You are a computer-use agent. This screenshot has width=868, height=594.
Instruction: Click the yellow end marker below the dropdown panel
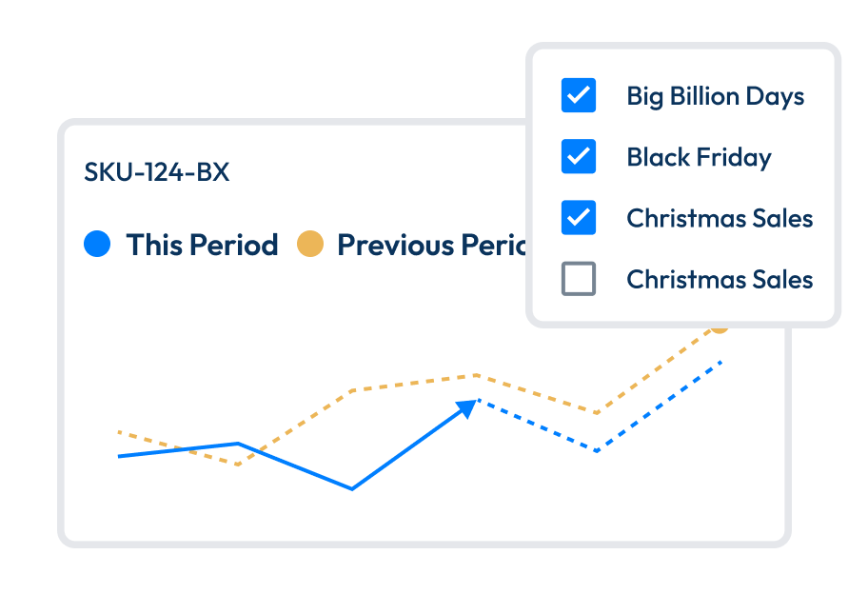720,327
